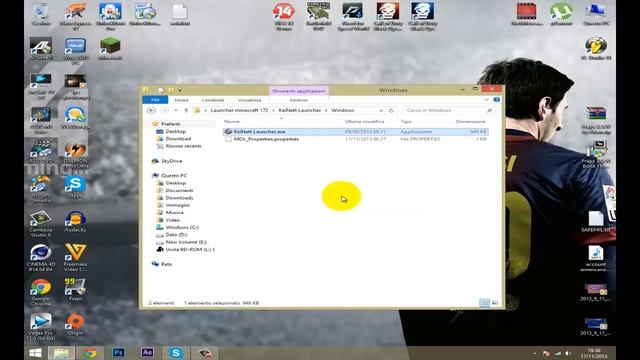Image resolution: width=640 pixels, height=360 pixels.
Task: Open Recycle Bin on desktop
Action: pos(41,14)
